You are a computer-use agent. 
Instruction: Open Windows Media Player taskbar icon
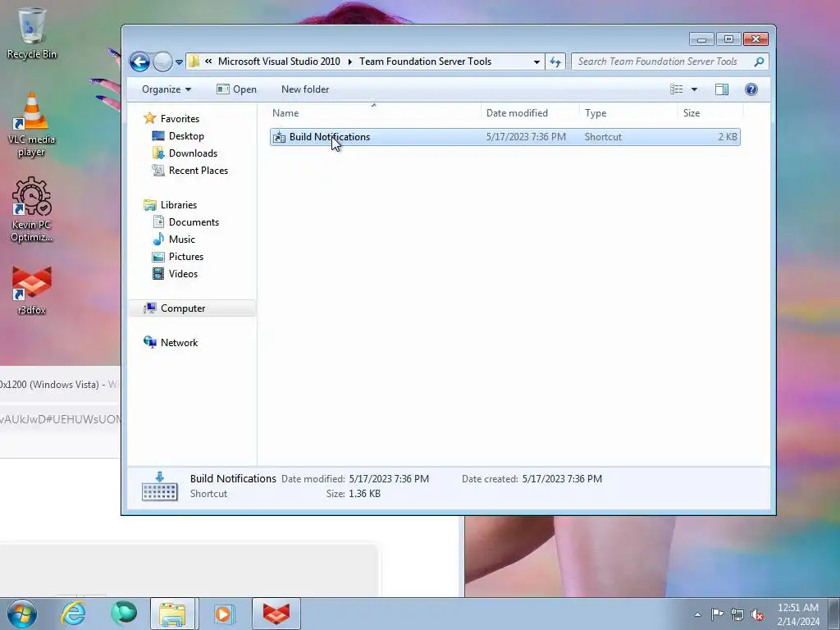[224, 614]
